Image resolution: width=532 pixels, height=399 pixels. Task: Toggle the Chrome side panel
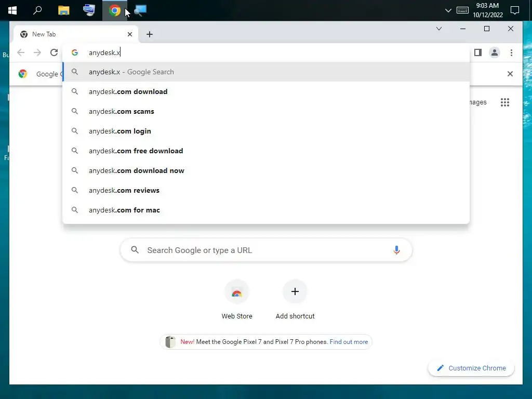[478, 52]
